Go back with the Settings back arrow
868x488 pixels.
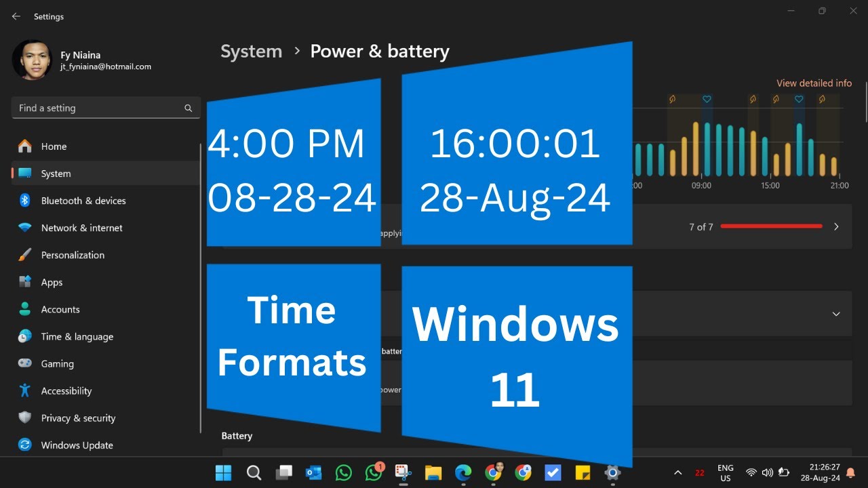click(16, 16)
